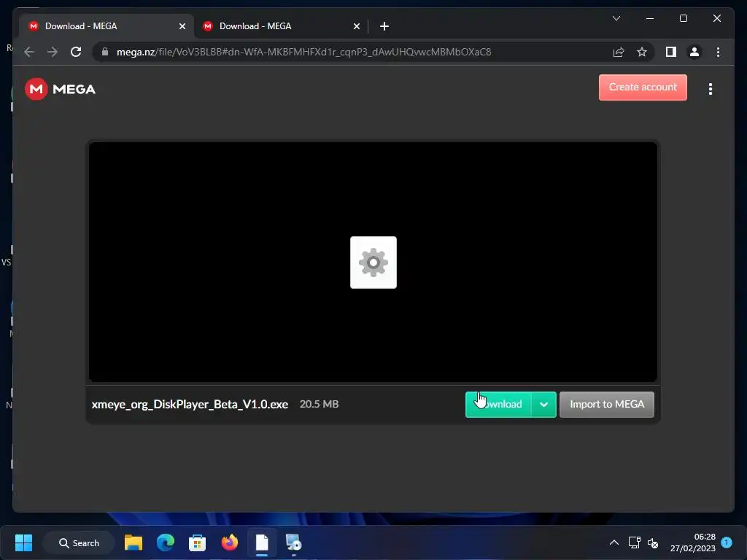Click the taskbar Search box

79,542
